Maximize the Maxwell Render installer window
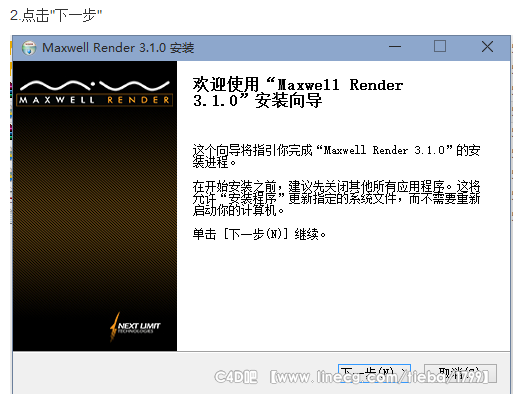This screenshot has height=394, width=515. coord(440,46)
